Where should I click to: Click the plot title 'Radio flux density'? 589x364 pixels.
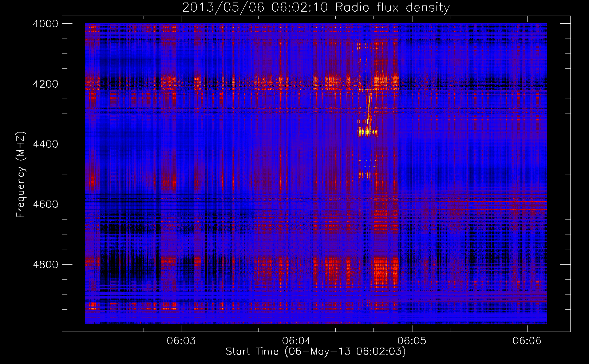coord(392,7)
